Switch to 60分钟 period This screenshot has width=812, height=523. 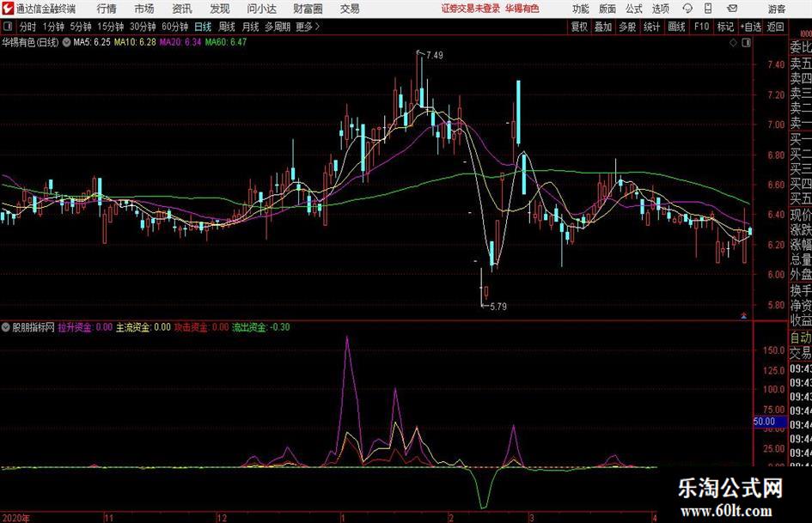174,27
